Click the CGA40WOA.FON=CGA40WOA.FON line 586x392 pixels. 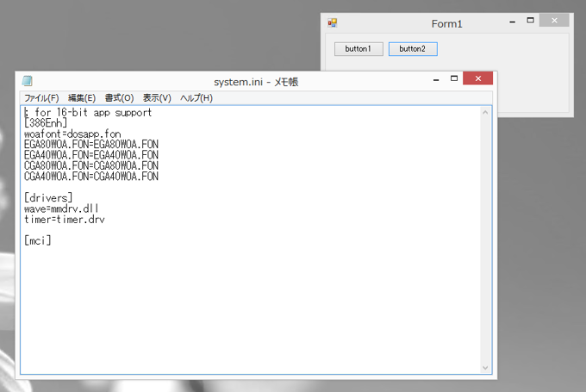(x=91, y=177)
